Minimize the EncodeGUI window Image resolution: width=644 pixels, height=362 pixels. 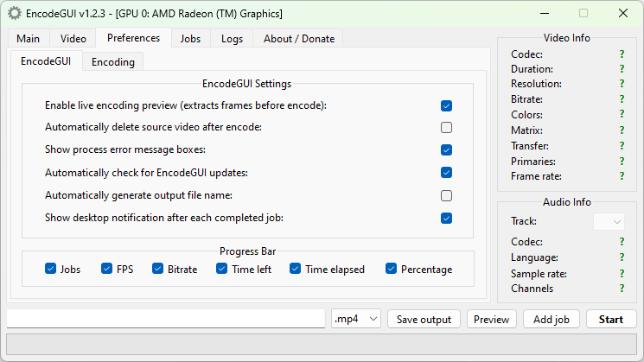pyautogui.click(x=545, y=14)
